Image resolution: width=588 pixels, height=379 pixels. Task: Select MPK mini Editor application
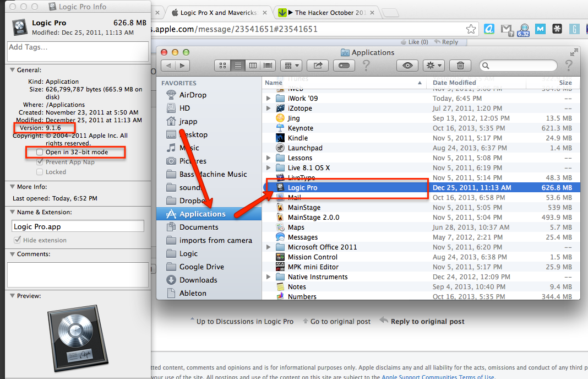tap(421, 267)
